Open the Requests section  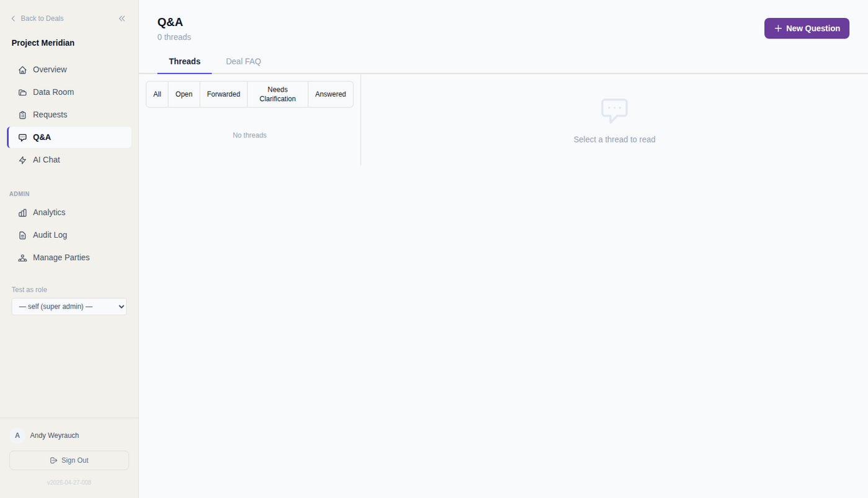[69, 115]
